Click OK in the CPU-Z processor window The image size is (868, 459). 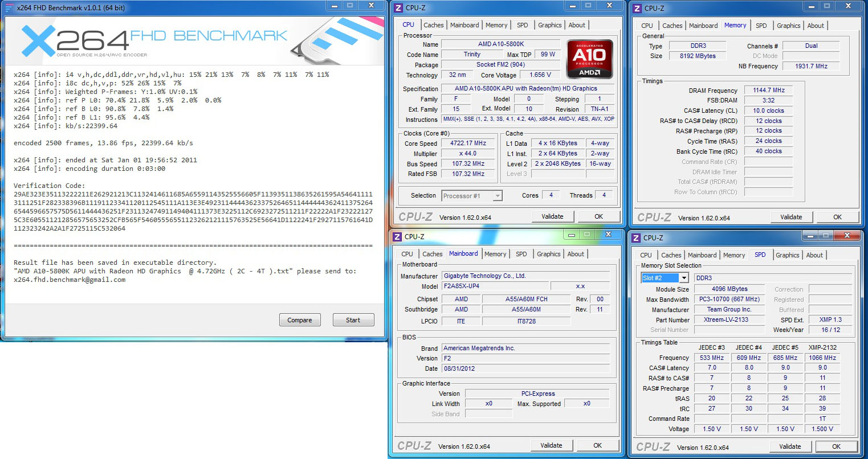(x=599, y=216)
